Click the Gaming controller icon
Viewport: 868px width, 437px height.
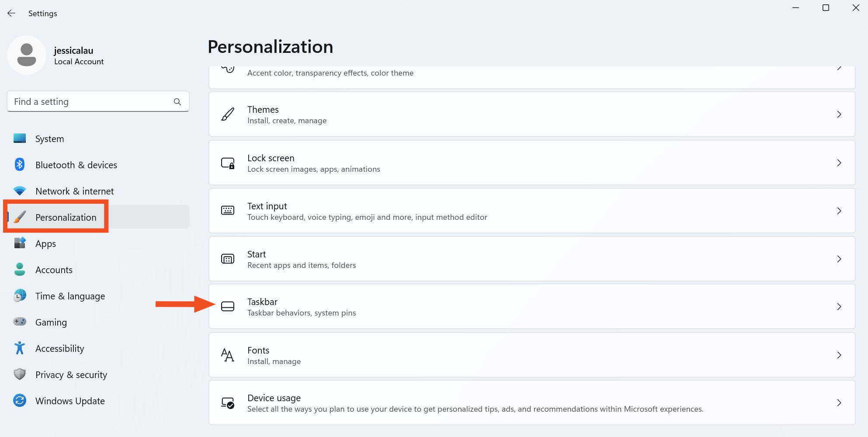pos(20,322)
